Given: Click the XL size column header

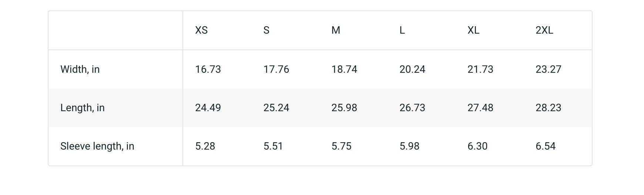Looking at the screenshot, I should click(x=473, y=30).
